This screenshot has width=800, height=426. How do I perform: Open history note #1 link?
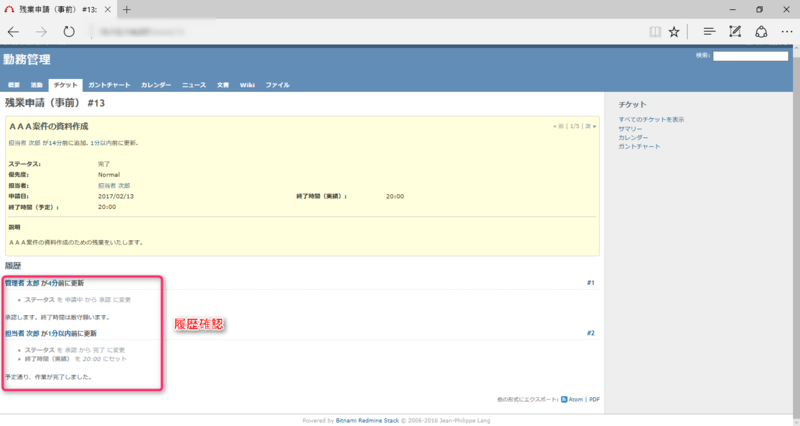pyautogui.click(x=590, y=283)
